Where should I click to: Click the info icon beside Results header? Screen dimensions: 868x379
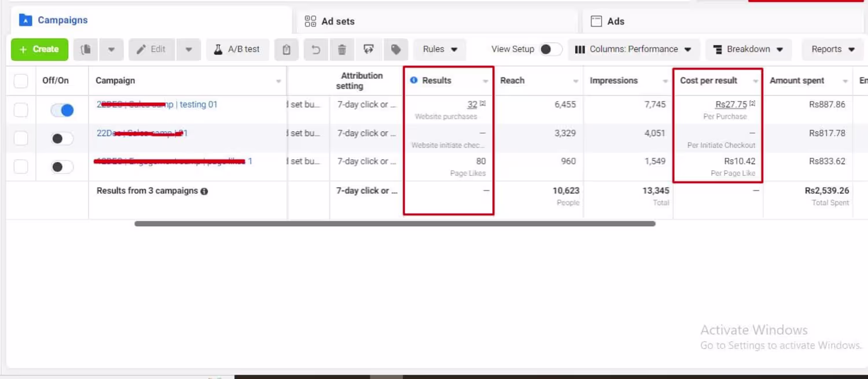414,80
